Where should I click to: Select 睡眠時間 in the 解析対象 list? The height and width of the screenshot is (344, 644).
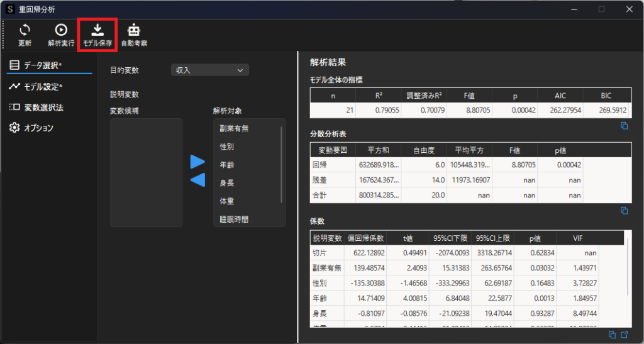click(233, 219)
